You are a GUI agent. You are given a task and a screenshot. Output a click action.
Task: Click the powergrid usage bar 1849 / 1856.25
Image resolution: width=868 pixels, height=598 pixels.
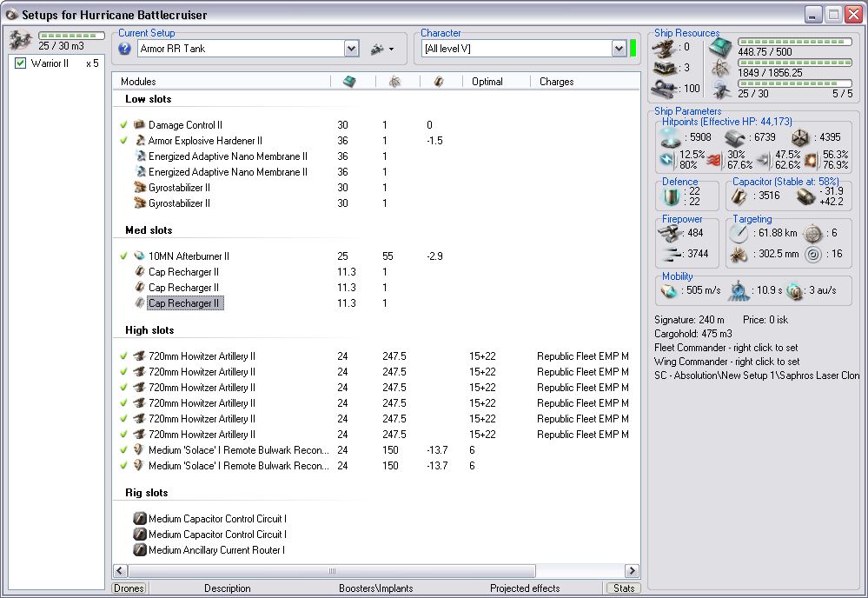795,63
